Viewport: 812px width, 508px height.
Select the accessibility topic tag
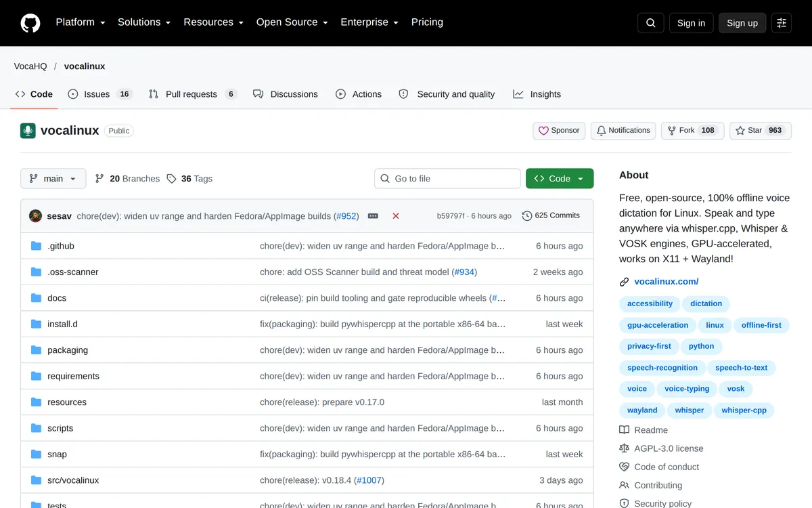tap(650, 303)
